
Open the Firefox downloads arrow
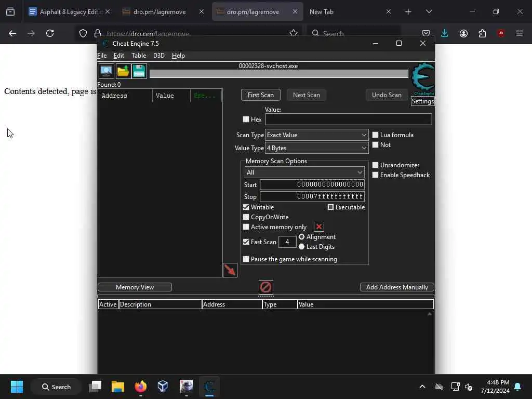[x=445, y=33]
